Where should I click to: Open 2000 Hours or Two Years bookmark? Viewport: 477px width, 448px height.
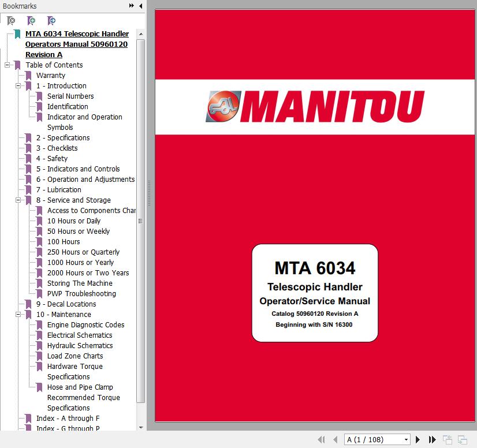pos(88,273)
